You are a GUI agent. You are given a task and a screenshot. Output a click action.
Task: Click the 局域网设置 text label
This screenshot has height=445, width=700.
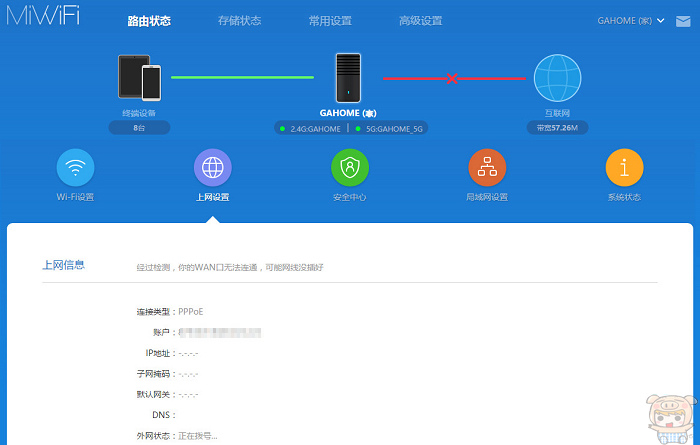point(487,197)
